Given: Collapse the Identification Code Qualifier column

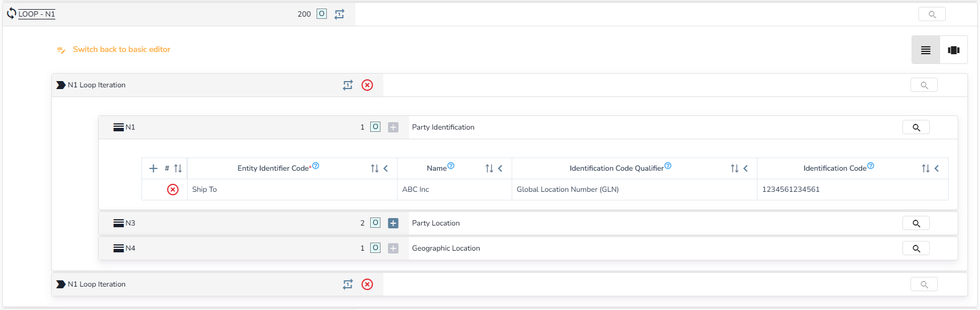Looking at the screenshot, I should (746, 168).
